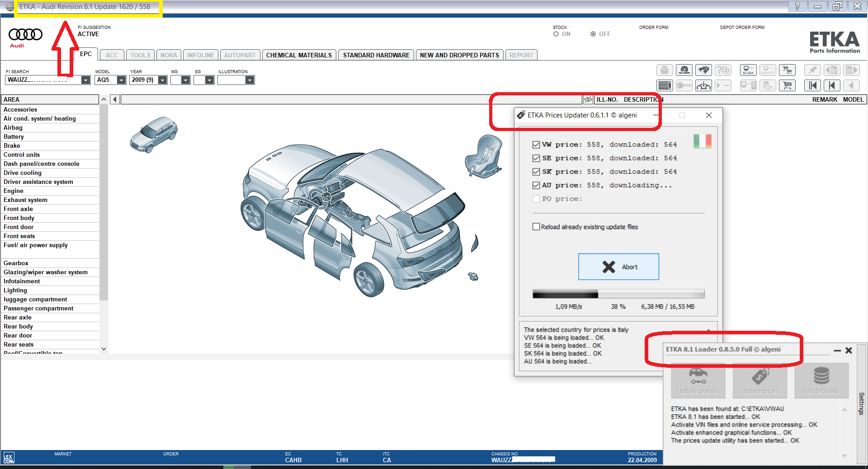868x469 pixels.
Task: Click the AREA list scroll-down arrow
Action: pos(104,349)
